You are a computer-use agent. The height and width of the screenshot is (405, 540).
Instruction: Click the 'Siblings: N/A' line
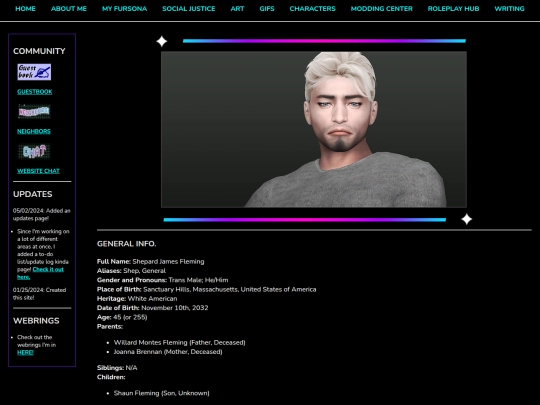tap(117, 368)
